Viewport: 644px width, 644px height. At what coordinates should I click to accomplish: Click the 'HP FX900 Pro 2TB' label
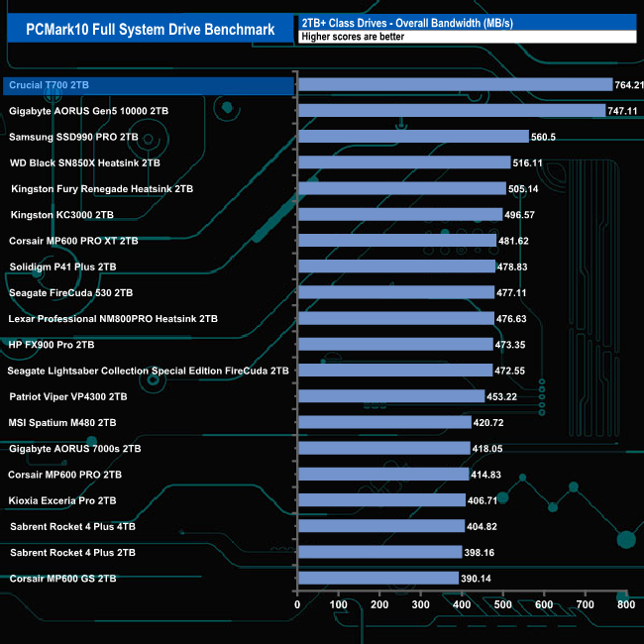click(x=52, y=345)
